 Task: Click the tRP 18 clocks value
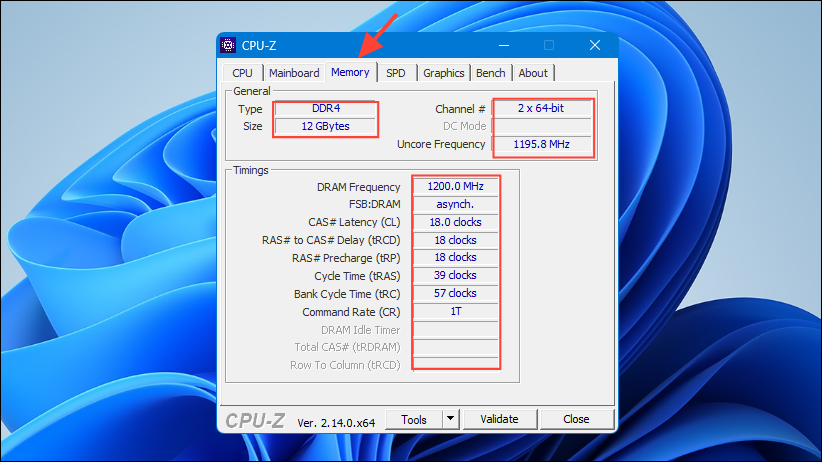456,257
